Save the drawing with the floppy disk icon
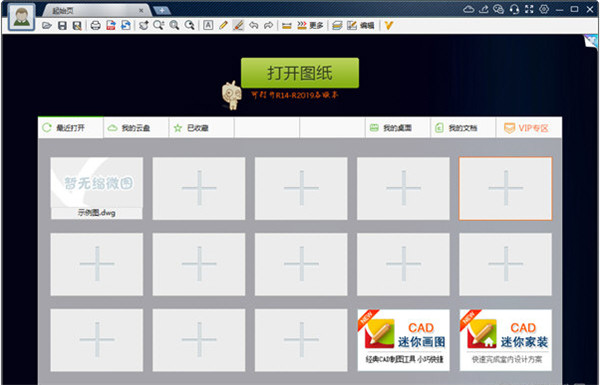This screenshot has height=385, width=600. click(x=62, y=26)
